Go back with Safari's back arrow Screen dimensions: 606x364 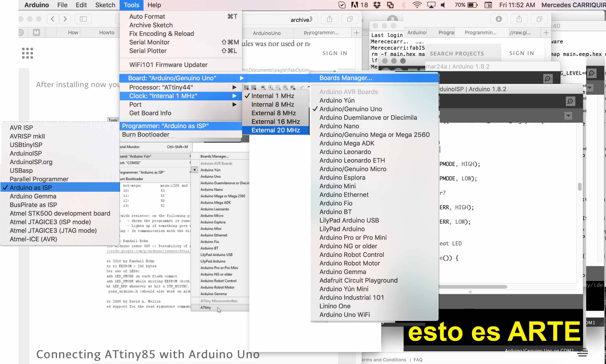point(53,19)
